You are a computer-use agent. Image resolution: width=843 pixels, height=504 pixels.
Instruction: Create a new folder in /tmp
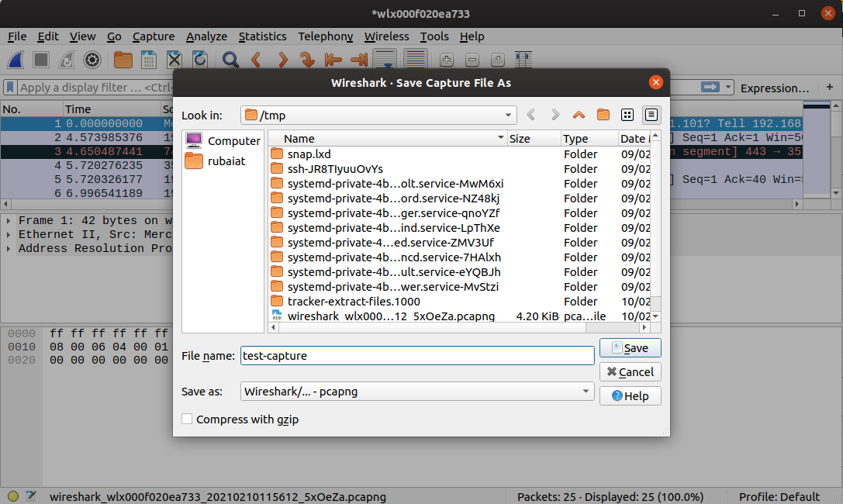coord(603,115)
